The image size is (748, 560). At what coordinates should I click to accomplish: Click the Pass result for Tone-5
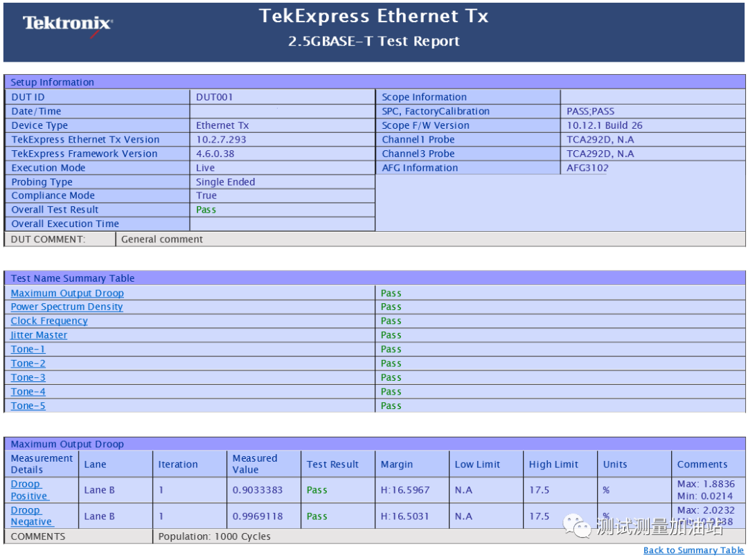click(391, 406)
